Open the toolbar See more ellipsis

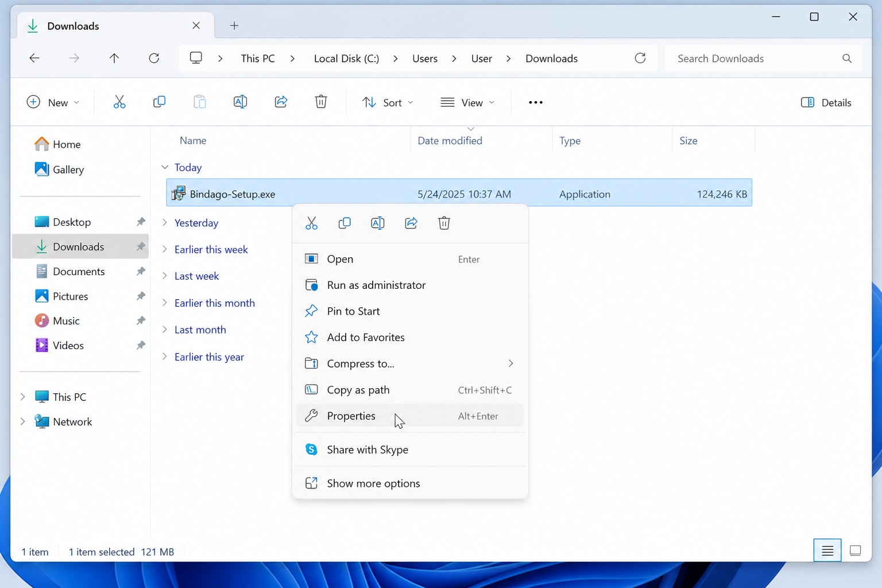(536, 102)
